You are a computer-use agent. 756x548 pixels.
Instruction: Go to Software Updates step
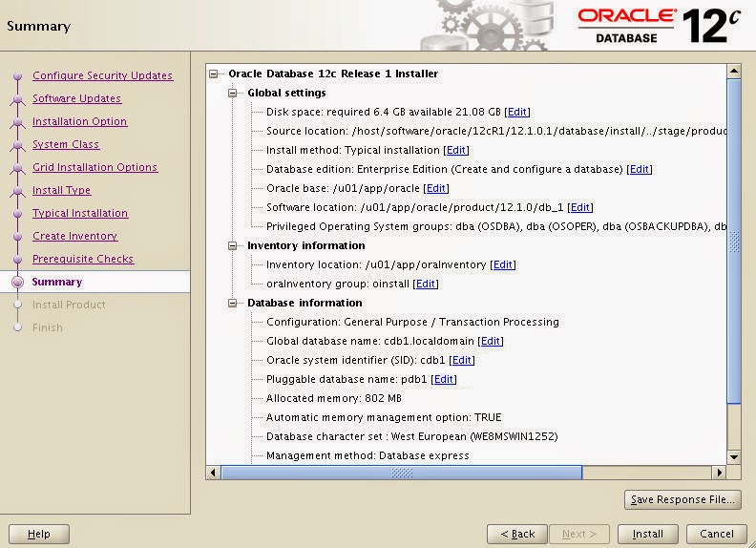tap(76, 98)
